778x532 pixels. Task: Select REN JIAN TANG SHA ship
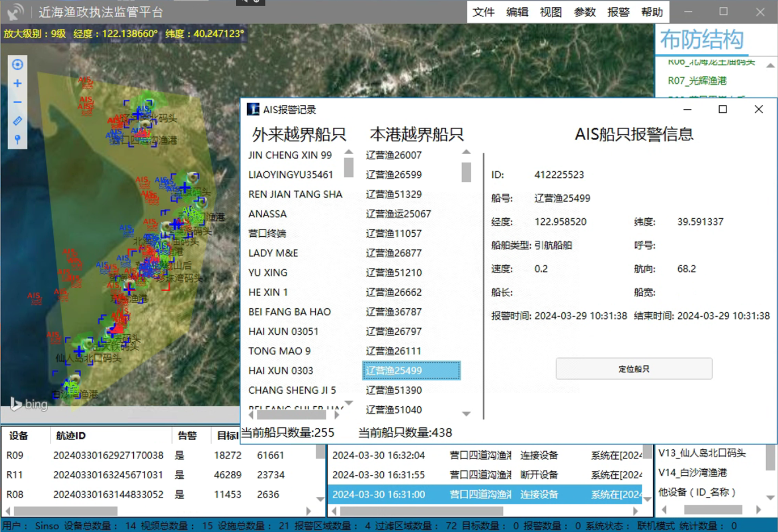pos(295,194)
